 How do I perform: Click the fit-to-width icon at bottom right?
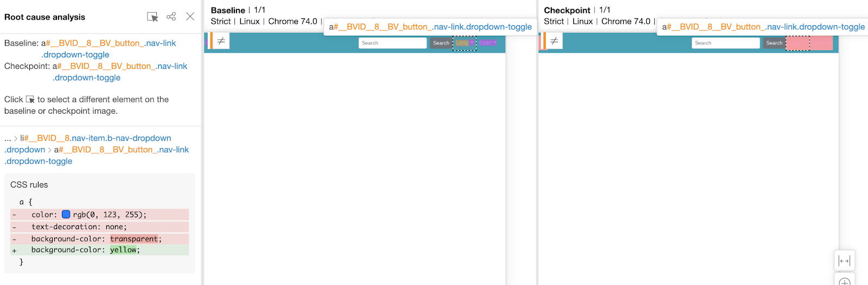844,261
